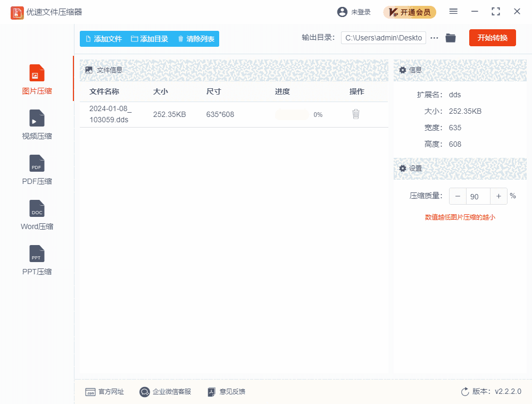The image size is (532, 404).
Task: Open 意见反馈 feedback
Action: pos(226,392)
